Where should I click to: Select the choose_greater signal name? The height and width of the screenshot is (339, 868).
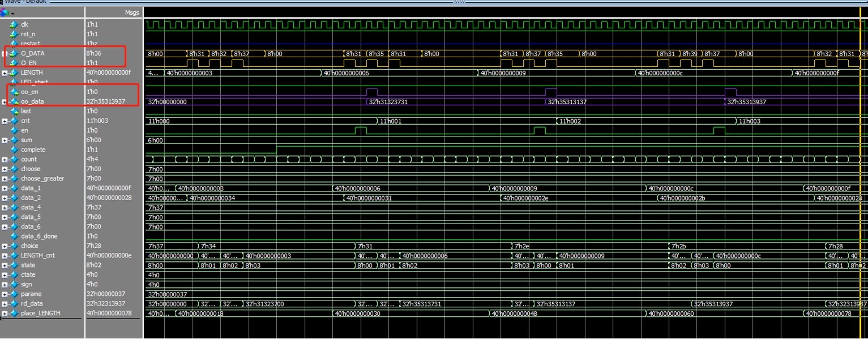tap(42, 179)
